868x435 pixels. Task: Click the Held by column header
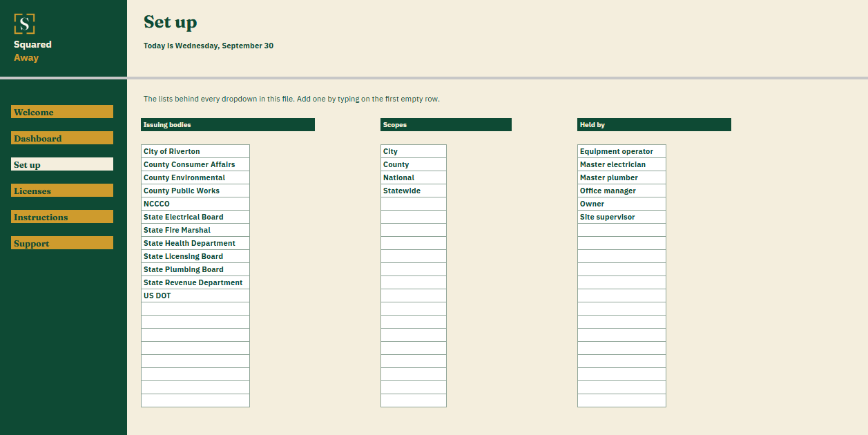click(x=654, y=124)
